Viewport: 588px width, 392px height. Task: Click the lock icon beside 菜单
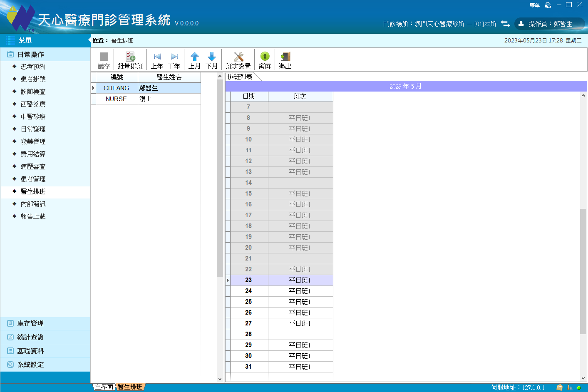coord(548,5)
